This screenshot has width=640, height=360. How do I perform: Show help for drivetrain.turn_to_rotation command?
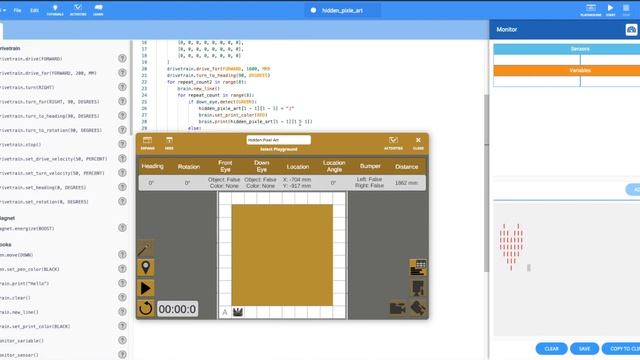[122, 130]
